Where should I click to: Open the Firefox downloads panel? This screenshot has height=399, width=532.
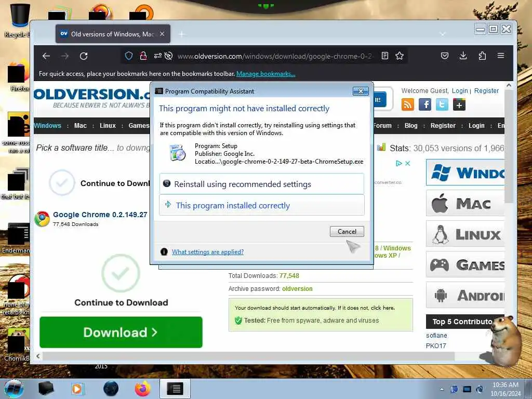coord(463,56)
